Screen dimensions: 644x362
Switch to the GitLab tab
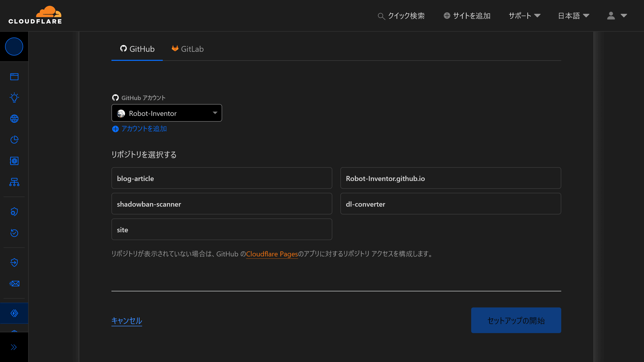click(x=188, y=49)
